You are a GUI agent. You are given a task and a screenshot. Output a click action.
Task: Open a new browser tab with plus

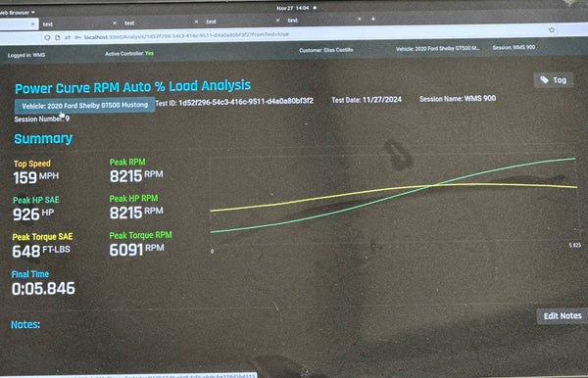[373, 19]
